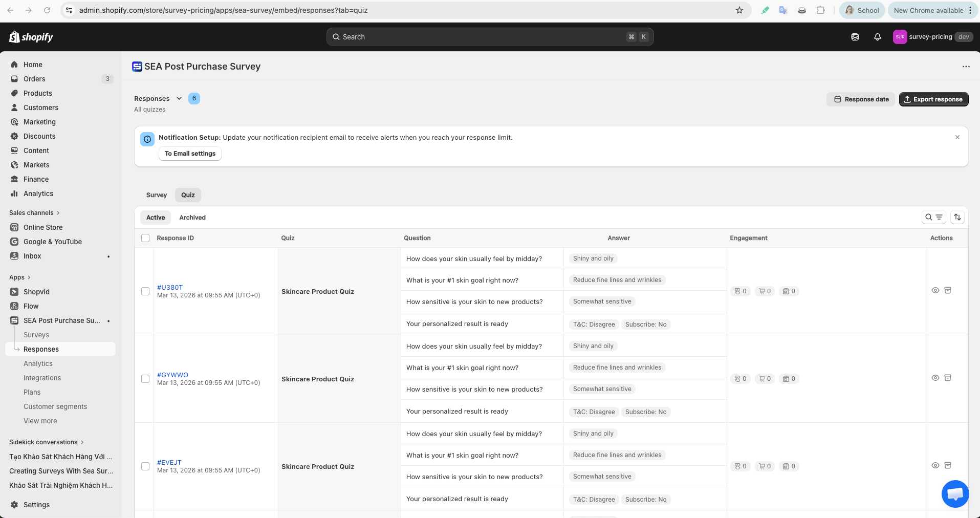The image size is (980, 518).
Task: Click the Home icon in sidebar
Action: point(14,64)
